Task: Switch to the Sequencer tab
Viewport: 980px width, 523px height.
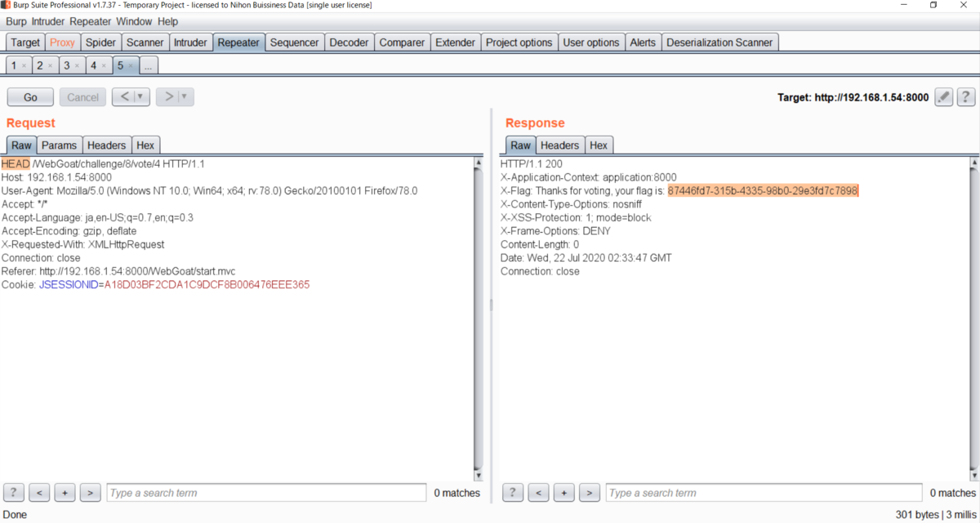Action: (x=295, y=42)
